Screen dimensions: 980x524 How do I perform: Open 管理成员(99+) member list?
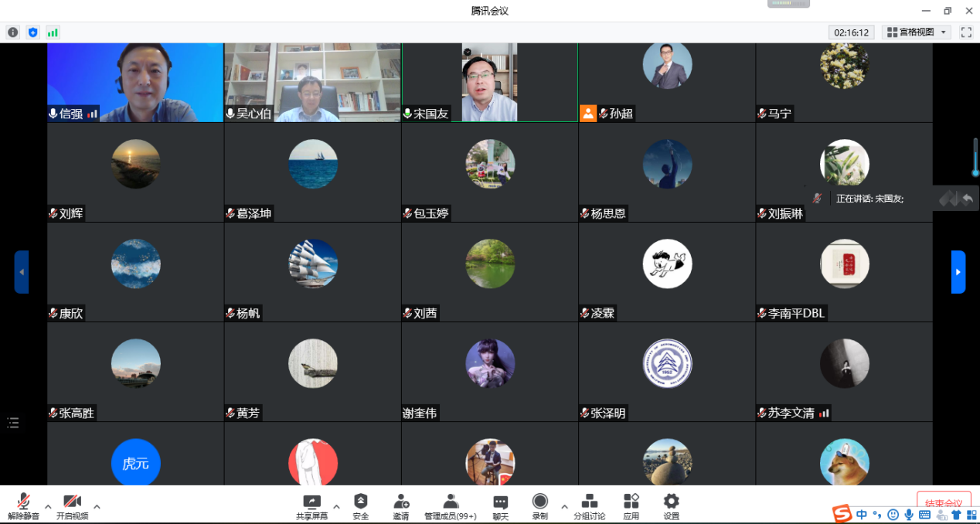click(x=451, y=507)
